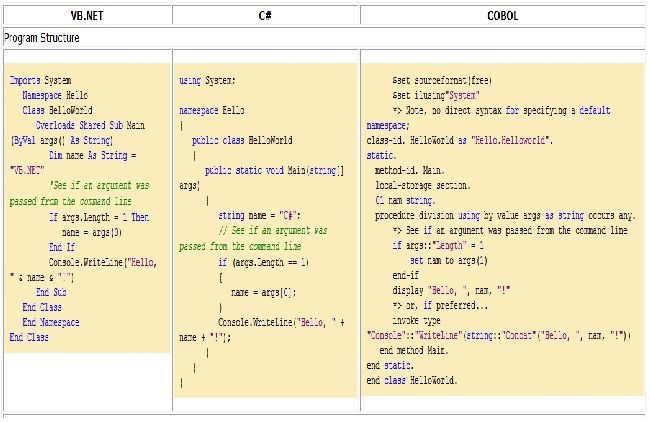Click the 'using System;' line in C#
Image resolution: width=650 pixels, height=422 pixels.
[x=207, y=80]
